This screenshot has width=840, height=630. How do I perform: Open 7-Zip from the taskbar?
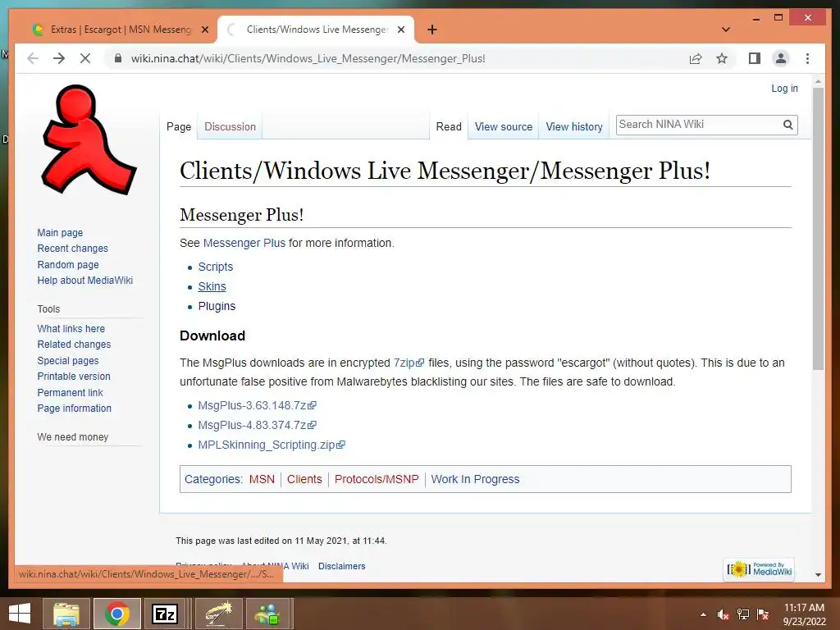(x=165, y=614)
